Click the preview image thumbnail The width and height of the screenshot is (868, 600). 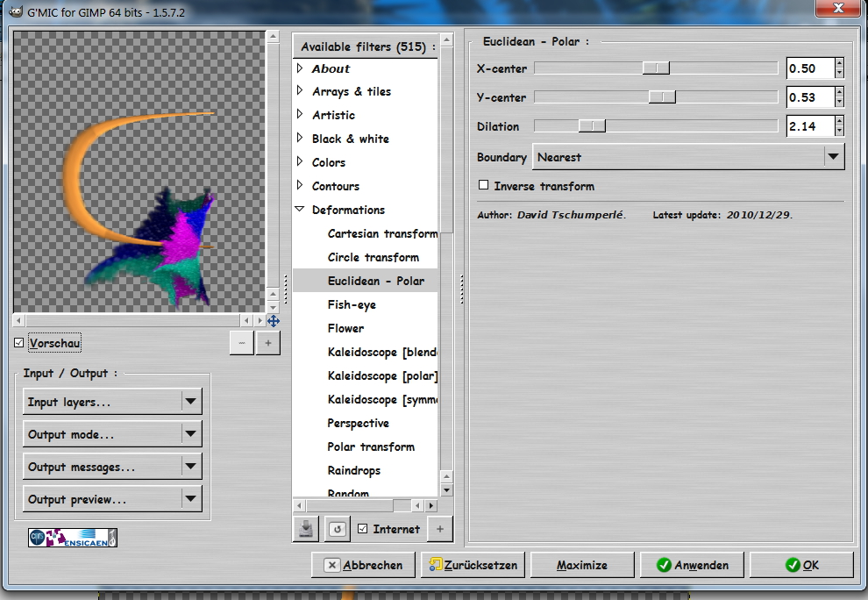[x=139, y=172]
